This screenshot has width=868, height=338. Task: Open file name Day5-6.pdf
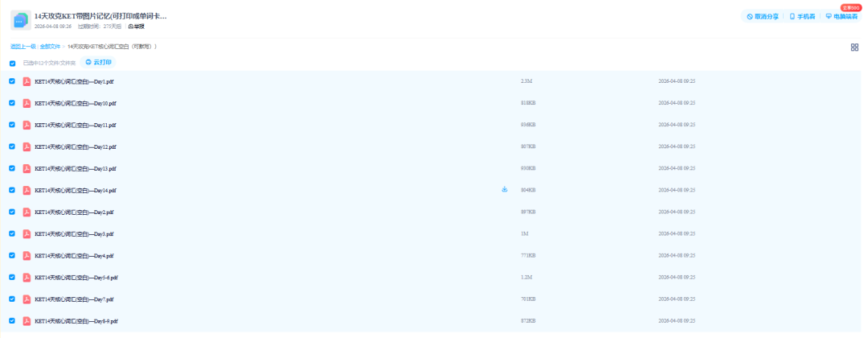pyautogui.click(x=76, y=278)
